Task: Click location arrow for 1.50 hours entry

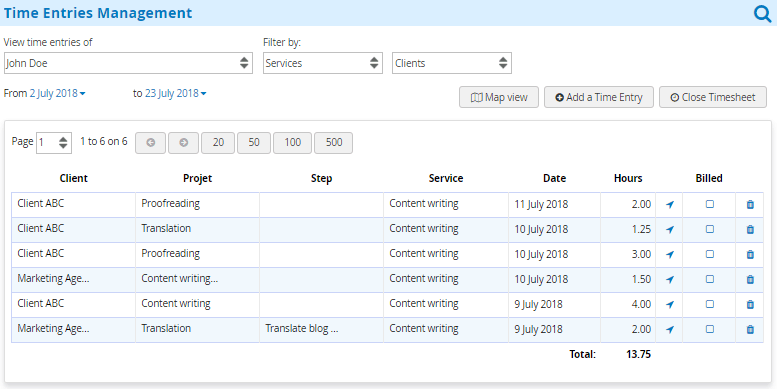Action: (x=670, y=279)
